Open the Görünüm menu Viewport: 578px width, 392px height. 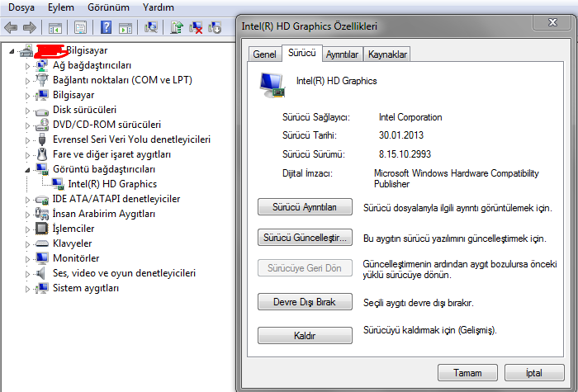(x=108, y=7)
